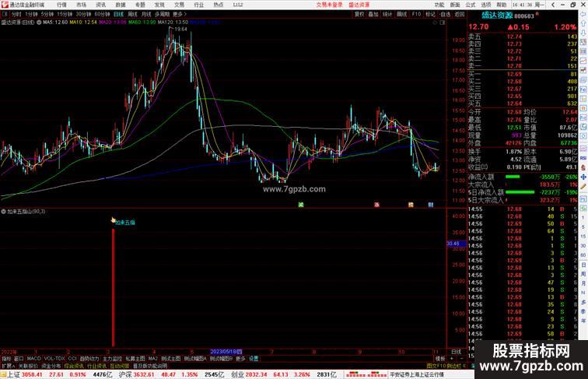588x379 pixels.
Task: Open the 交易 menu
Action: point(179,5)
